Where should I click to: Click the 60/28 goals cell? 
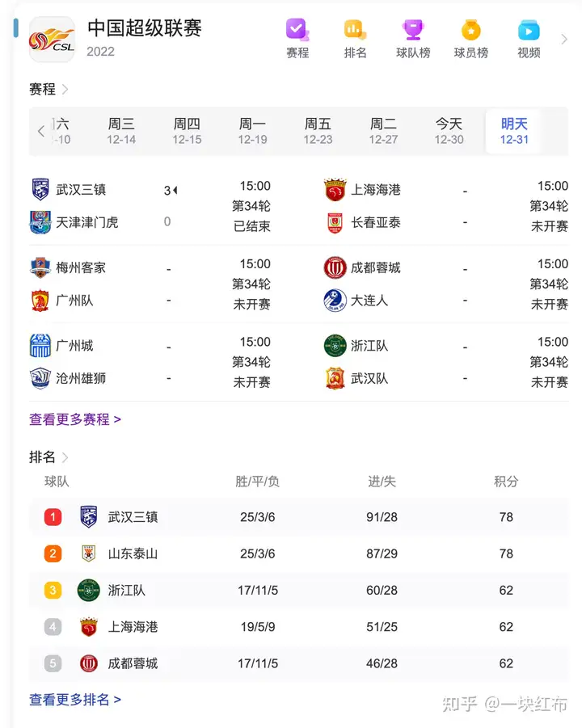click(382, 590)
